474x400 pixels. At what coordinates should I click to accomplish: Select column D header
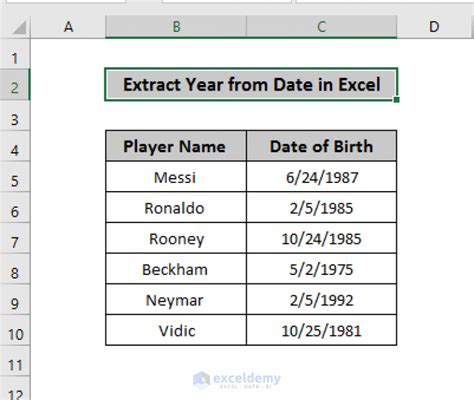click(x=435, y=27)
